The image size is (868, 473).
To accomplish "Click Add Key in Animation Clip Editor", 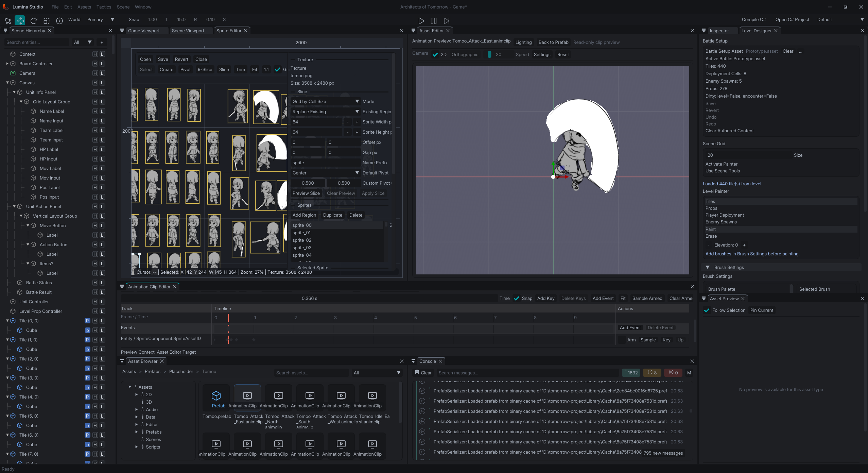I will [x=545, y=298].
